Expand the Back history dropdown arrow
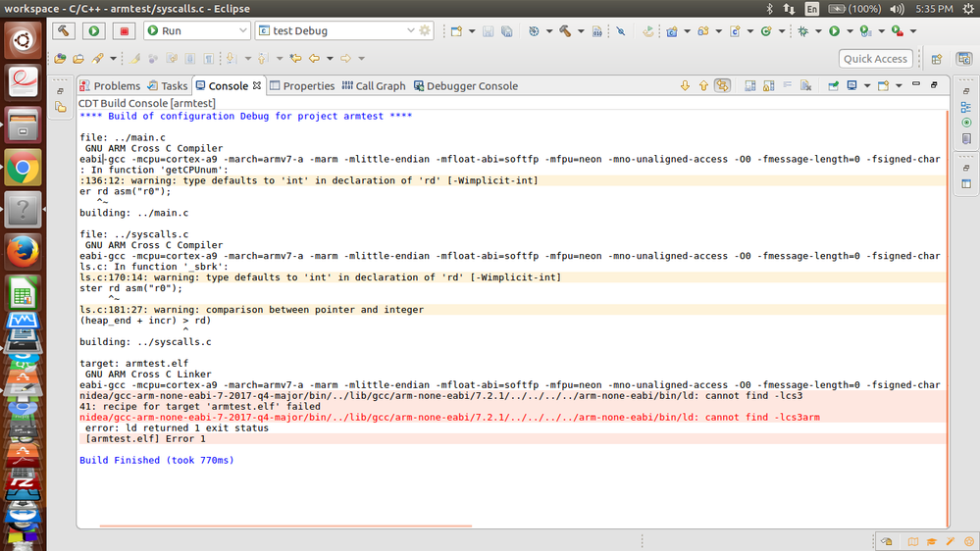Screen dimensions: 980x551 [330, 58]
